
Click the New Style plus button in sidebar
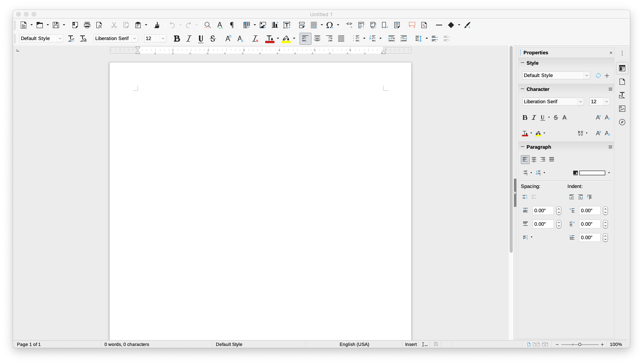[x=607, y=75]
